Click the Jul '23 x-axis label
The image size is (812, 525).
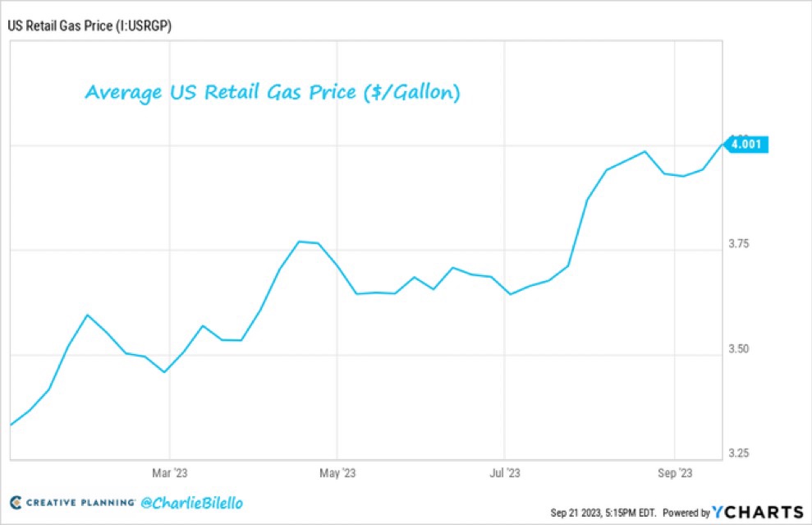click(504, 473)
